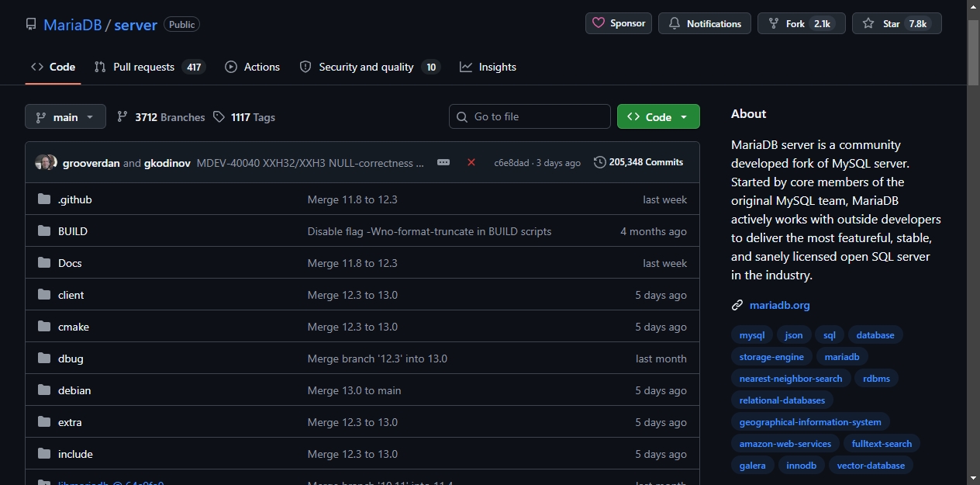This screenshot has height=485, width=980.
Task: Click the Sponsor heart button
Action: click(x=619, y=23)
